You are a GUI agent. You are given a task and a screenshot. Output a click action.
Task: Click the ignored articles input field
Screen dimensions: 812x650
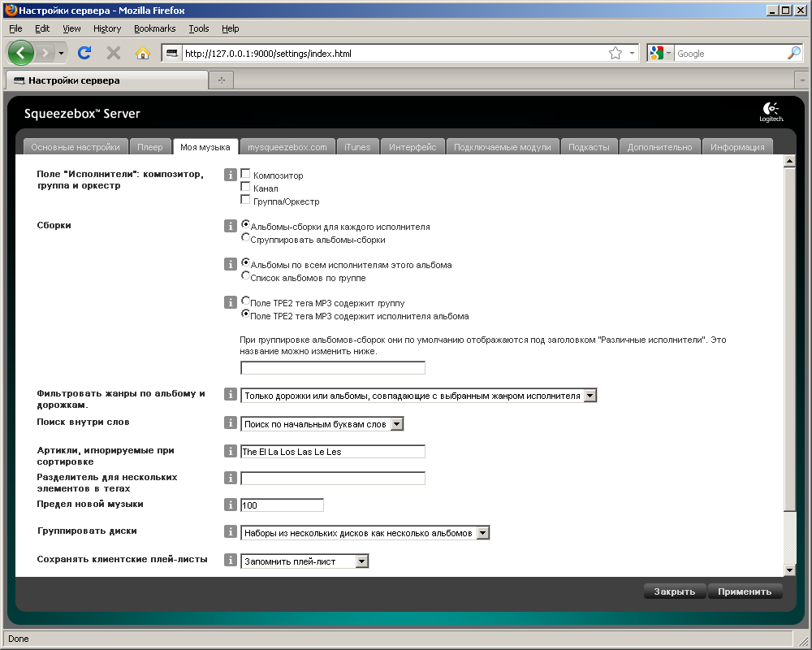[x=333, y=452]
